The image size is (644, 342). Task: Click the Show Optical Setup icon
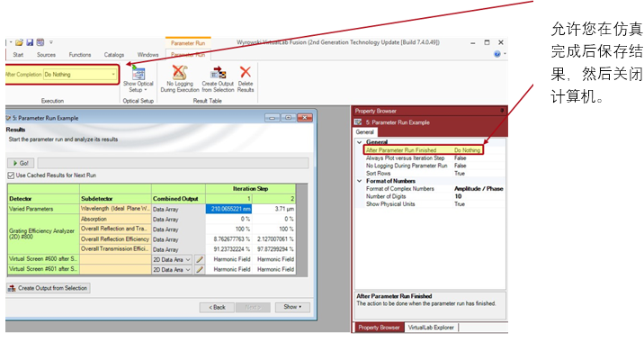point(139,74)
